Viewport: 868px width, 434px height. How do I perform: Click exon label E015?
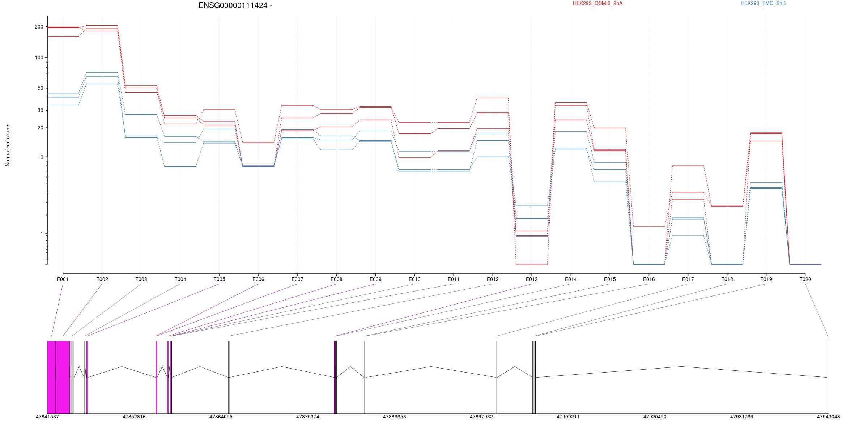(610, 279)
